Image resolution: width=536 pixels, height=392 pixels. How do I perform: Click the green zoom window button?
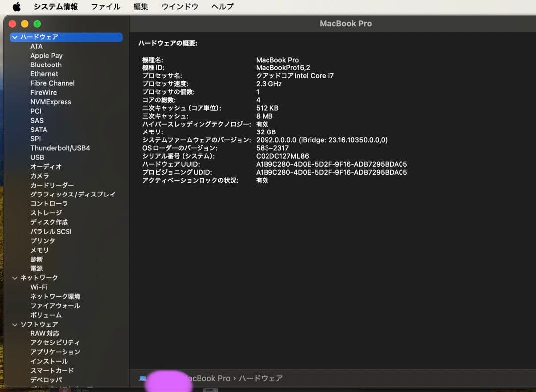(37, 24)
